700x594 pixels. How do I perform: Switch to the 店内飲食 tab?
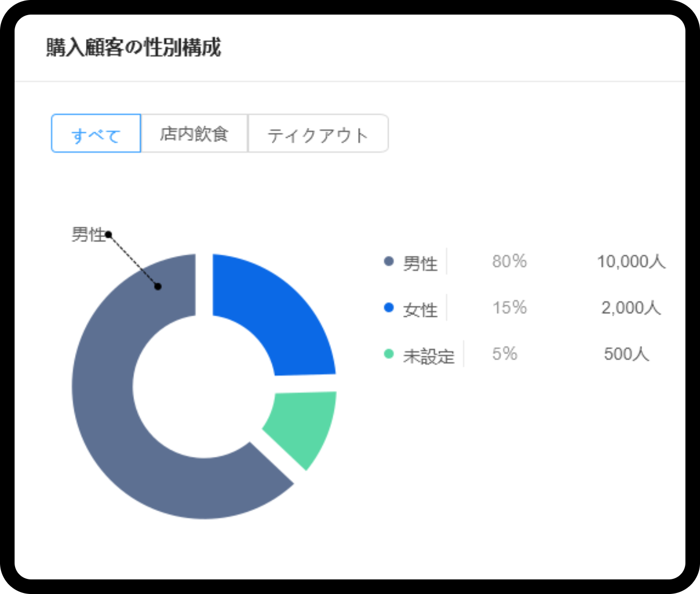click(194, 134)
